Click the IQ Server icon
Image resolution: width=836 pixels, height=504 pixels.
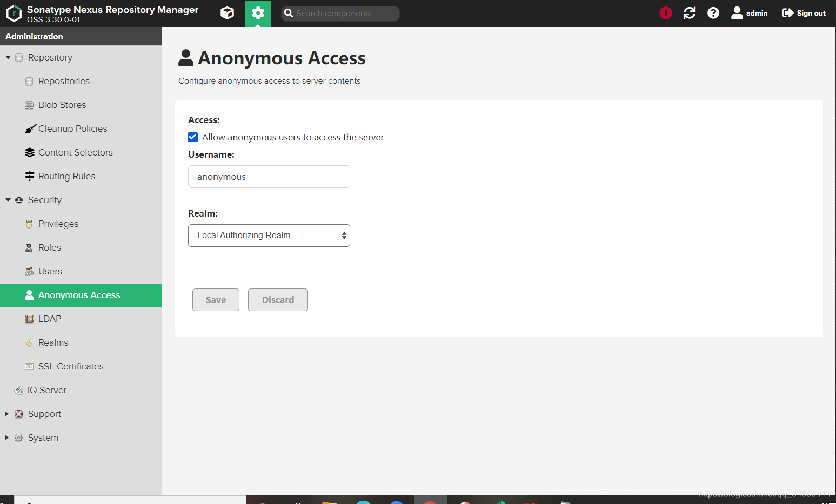(19, 390)
